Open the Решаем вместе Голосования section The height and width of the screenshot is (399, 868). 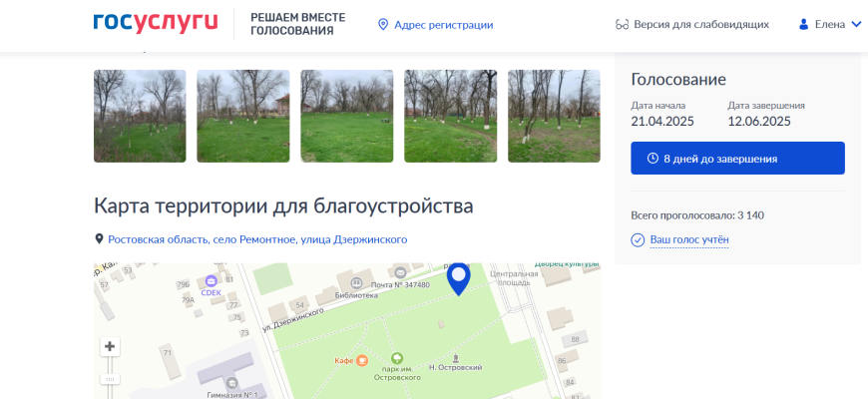(298, 24)
